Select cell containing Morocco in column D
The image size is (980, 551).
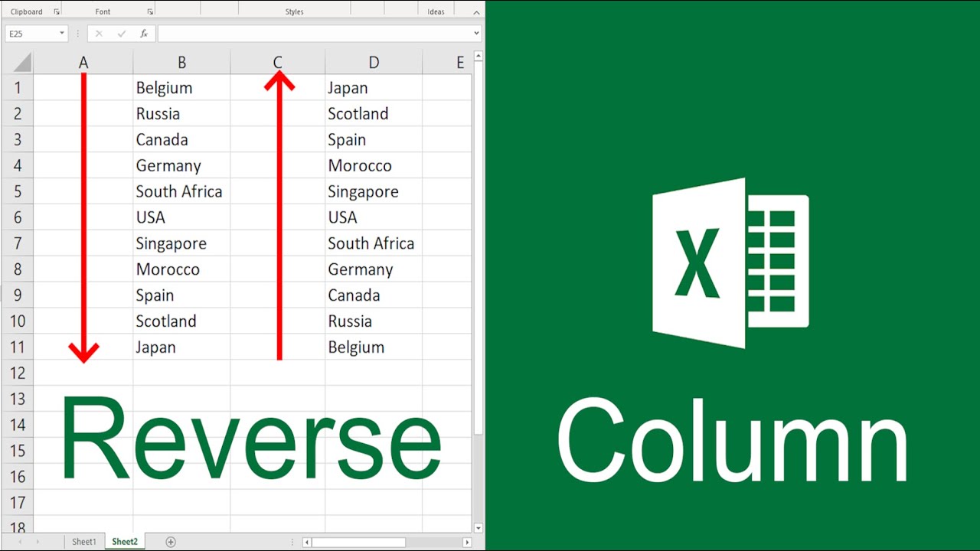(x=374, y=165)
